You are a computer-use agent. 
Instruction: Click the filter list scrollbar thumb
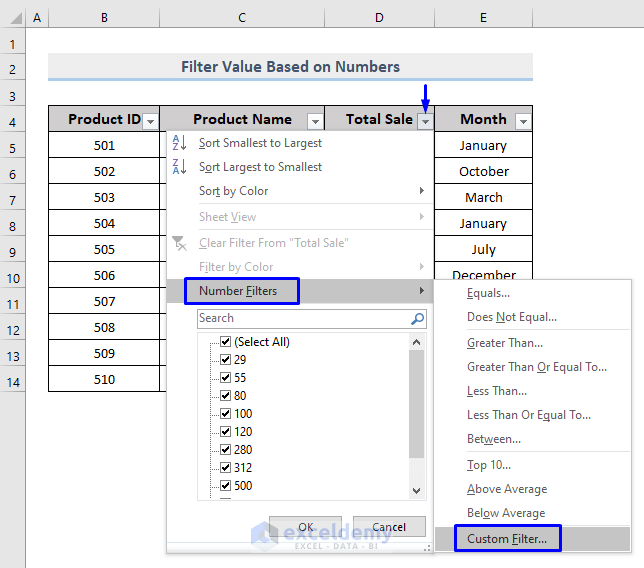[x=416, y=404]
